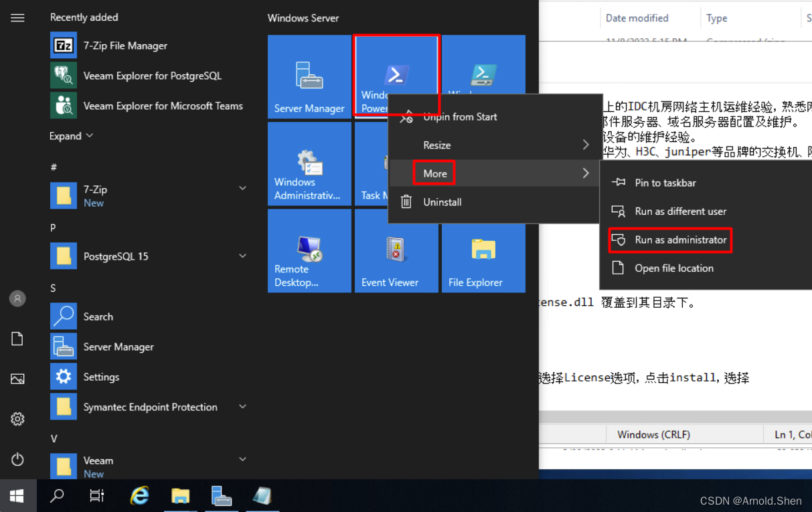Jump to the P letter heading
The height and width of the screenshot is (512, 812).
click(53, 228)
